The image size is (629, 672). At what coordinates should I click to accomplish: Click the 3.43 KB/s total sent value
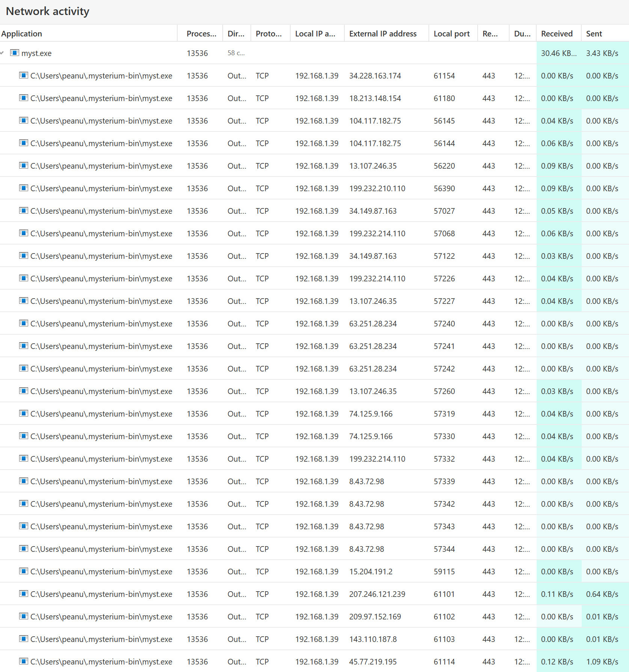click(602, 53)
